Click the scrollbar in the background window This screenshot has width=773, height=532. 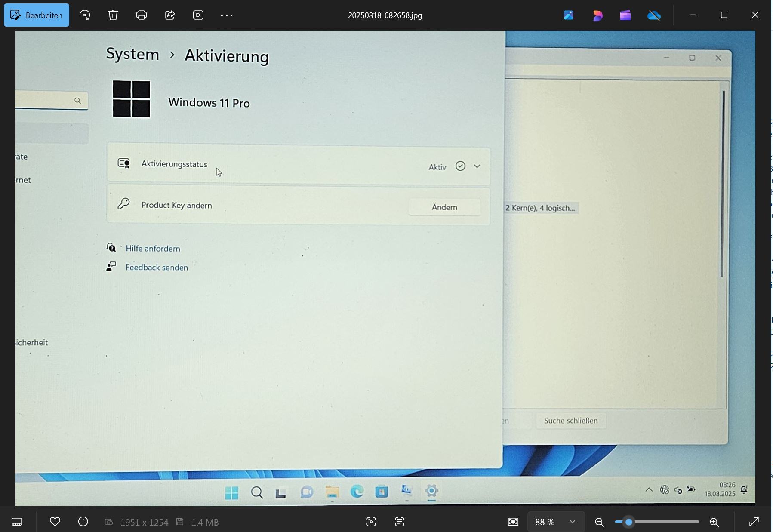[x=723, y=184]
